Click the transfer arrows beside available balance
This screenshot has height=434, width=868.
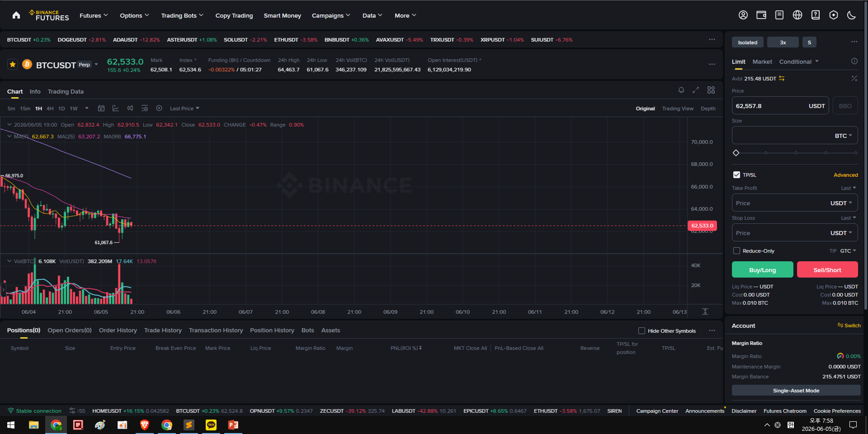click(782, 78)
